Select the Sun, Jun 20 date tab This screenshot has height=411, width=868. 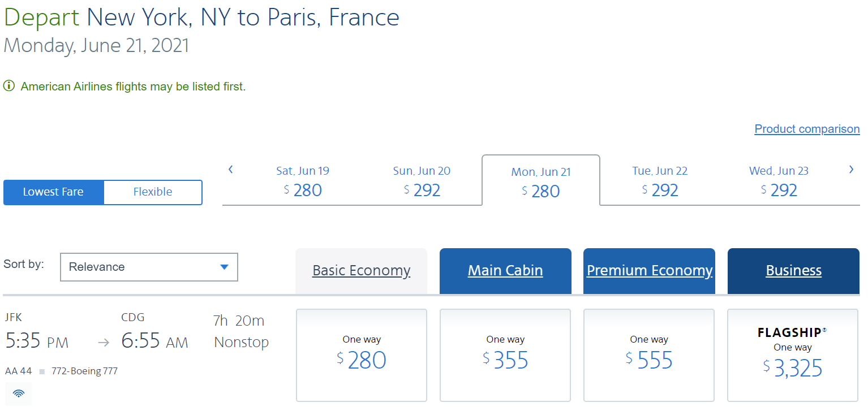[x=422, y=181]
